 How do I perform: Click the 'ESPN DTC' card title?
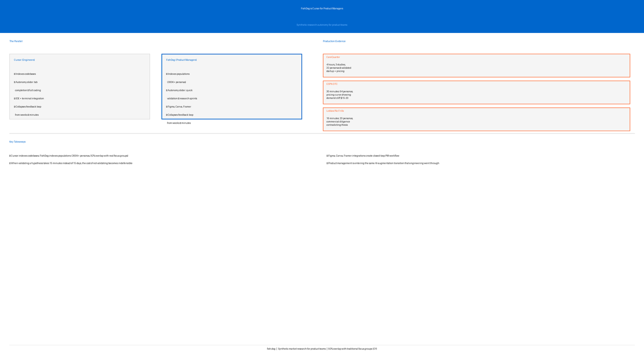coord(332,84)
